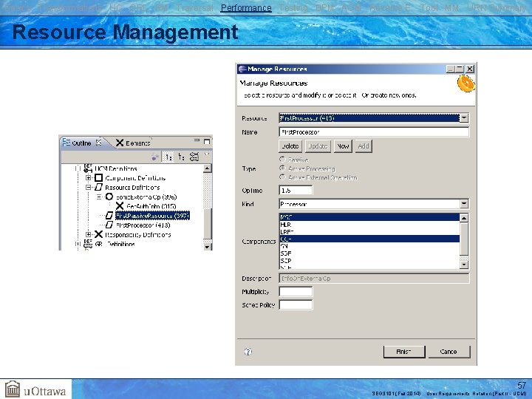The width and height of the screenshot is (532, 399).
Task: Select MSC in the Components list
Action: [x=369, y=217]
